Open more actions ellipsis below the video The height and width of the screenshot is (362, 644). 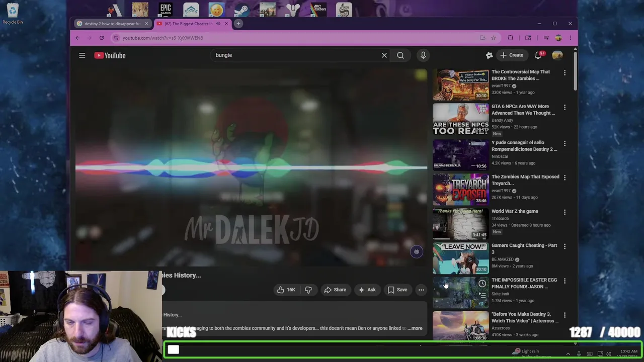tap(421, 290)
